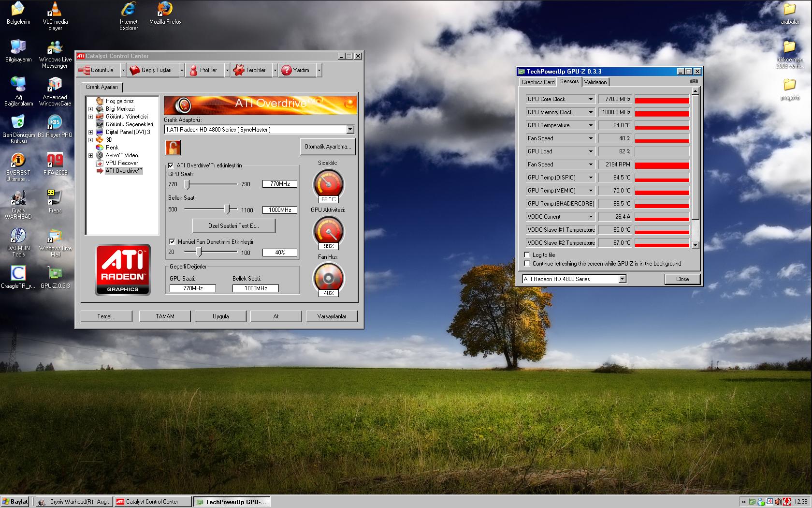Click Özel Saatleri Test Et button
This screenshot has height=508, width=812.
(x=233, y=226)
